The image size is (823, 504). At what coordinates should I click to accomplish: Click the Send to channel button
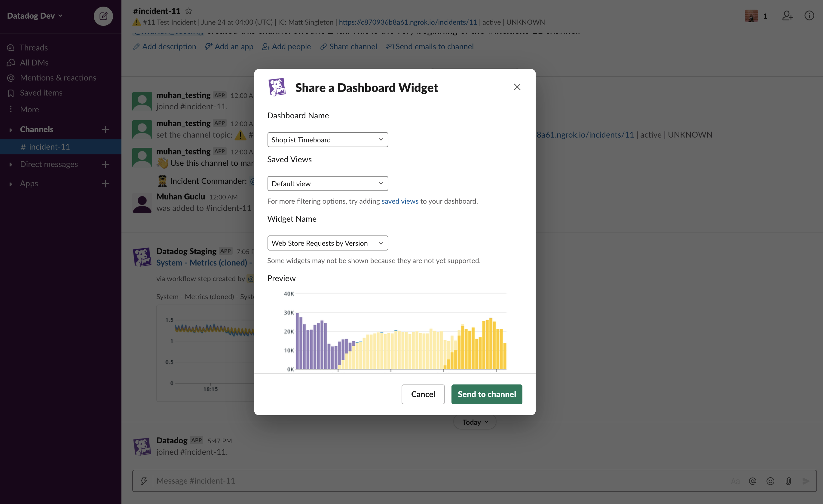point(486,394)
